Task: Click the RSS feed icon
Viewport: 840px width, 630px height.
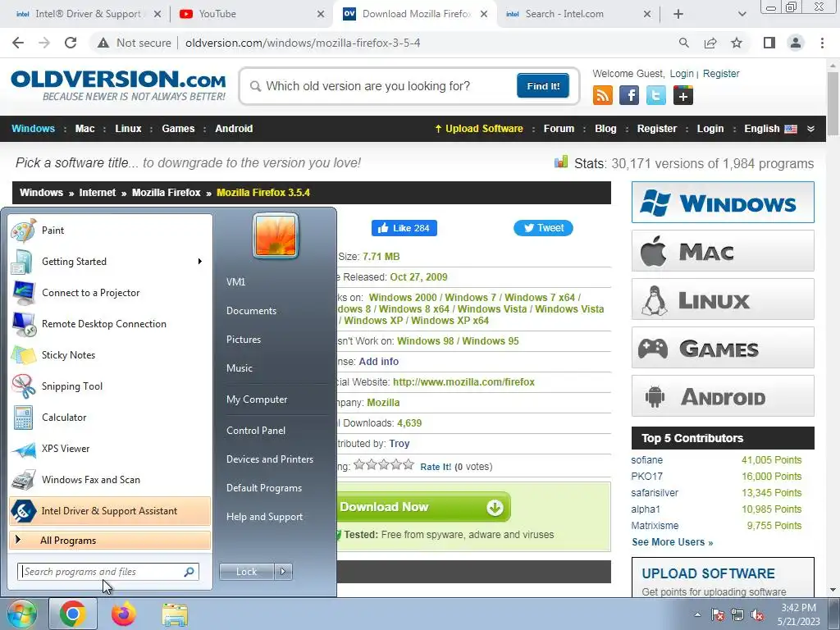Action: tap(603, 95)
